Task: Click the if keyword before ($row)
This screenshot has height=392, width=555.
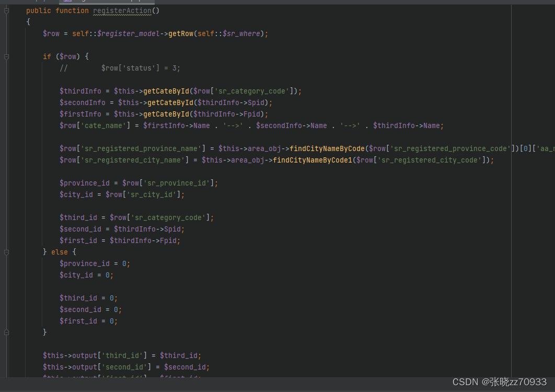Action: (x=47, y=56)
